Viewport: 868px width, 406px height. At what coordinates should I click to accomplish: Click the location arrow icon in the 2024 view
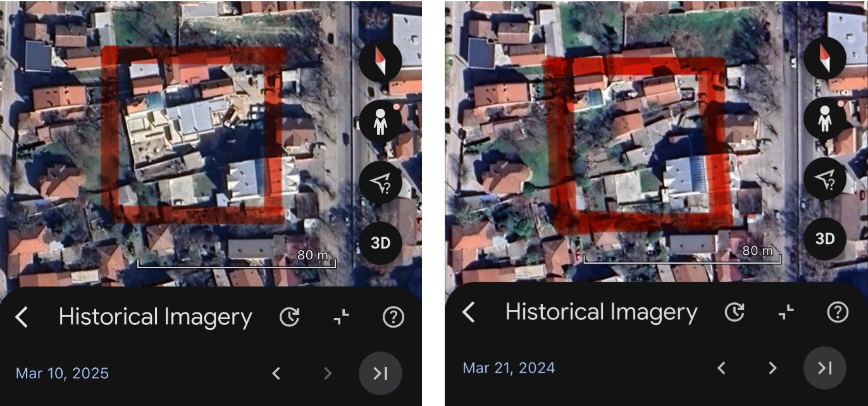pos(825,179)
